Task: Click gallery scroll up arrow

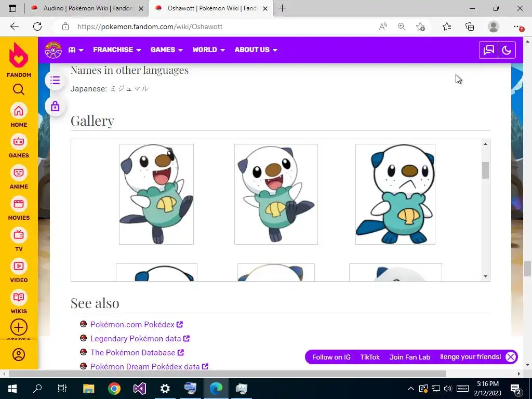Action: 486,144
